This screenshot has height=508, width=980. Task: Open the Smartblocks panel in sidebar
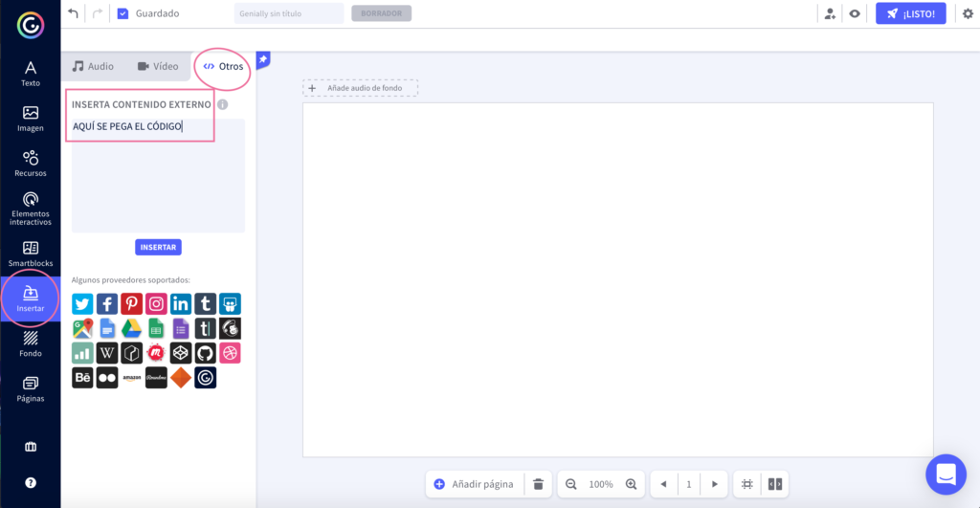31,254
